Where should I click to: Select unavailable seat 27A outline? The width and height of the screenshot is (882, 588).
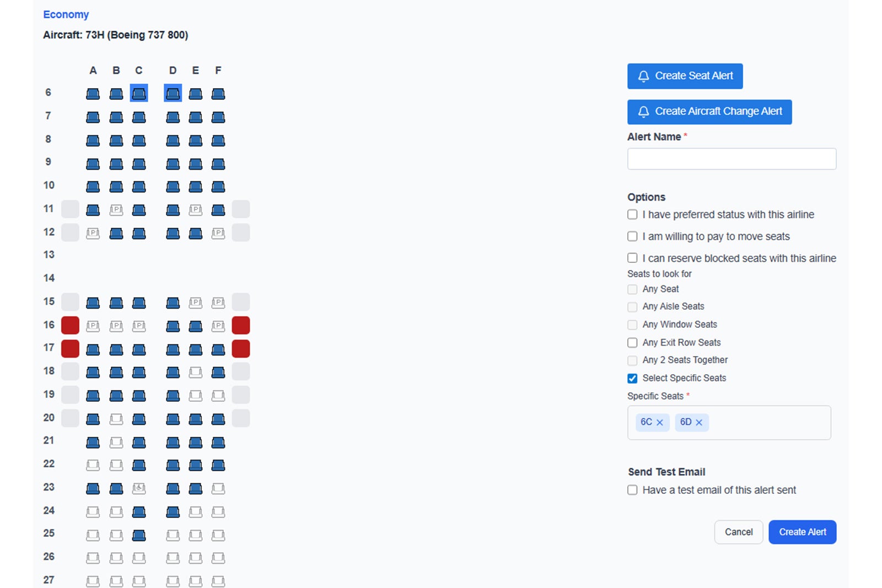[93, 581]
